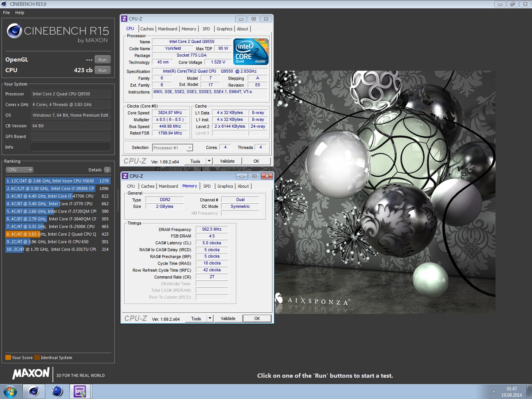Select ranking row 6 Core i7-3840QM
This screenshot has height=399, width=532.
pos(58,219)
